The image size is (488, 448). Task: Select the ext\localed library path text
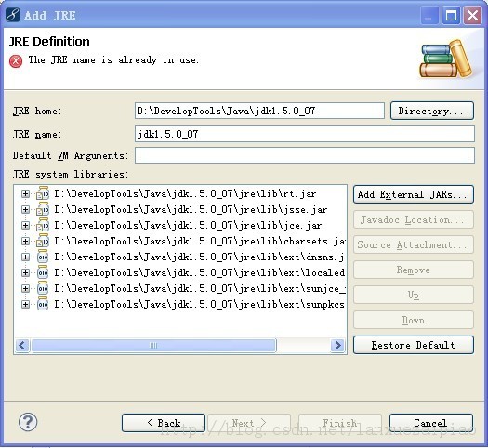(200, 273)
